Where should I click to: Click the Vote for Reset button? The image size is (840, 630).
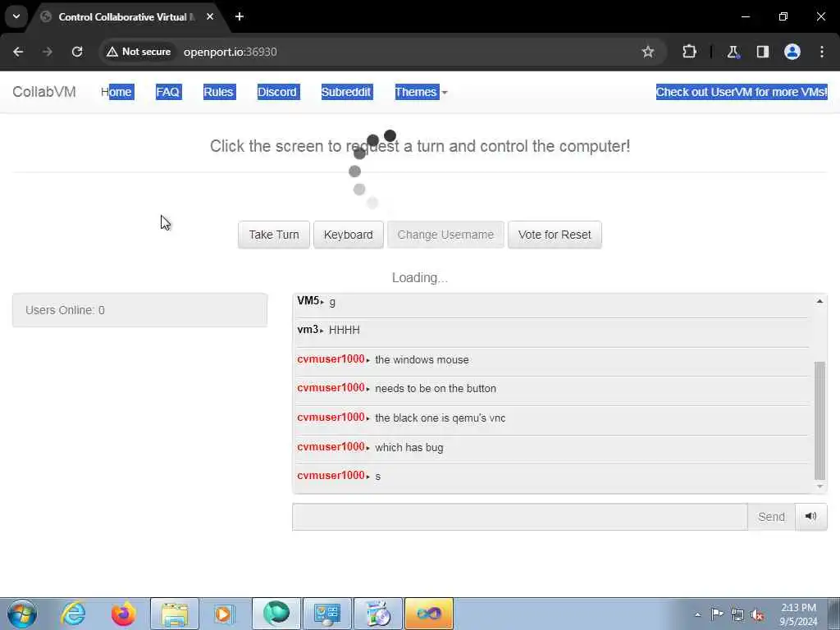click(555, 235)
